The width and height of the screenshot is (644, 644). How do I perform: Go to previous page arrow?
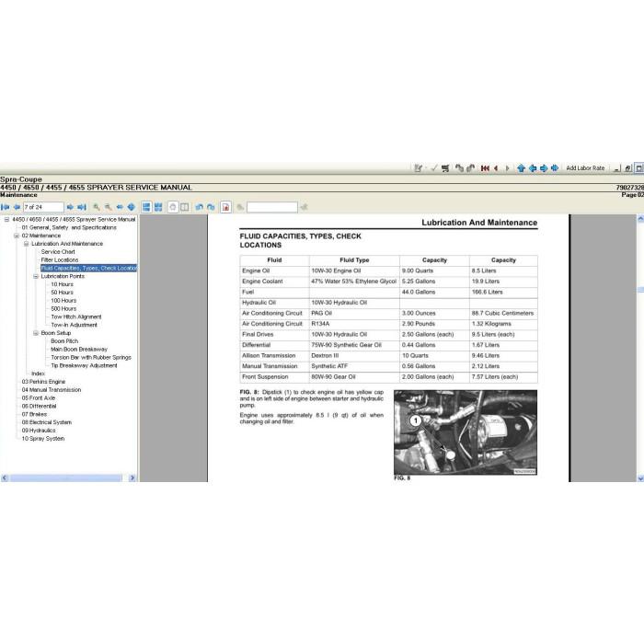pyautogui.click(x=17, y=207)
